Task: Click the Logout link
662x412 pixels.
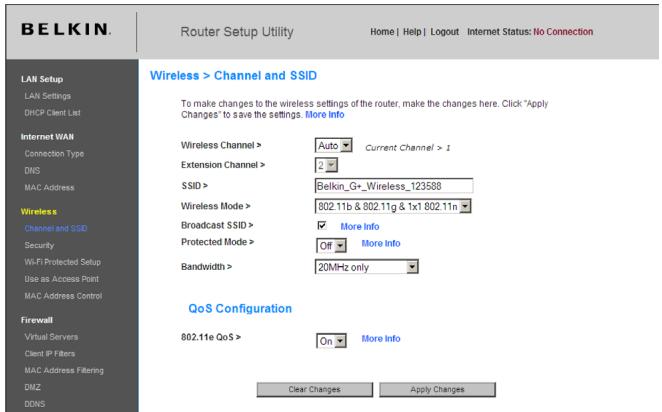Action: tap(445, 32)
